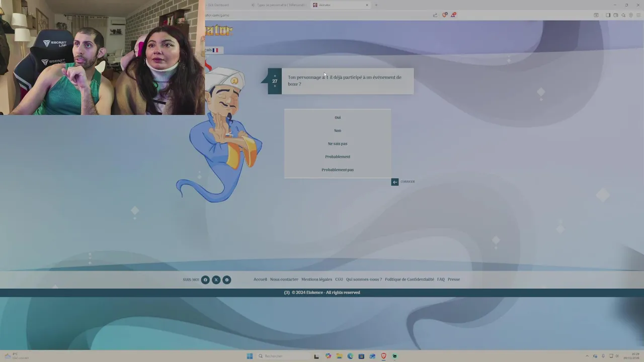The height and width of the screenshot is (362, 644).
Task: Open the taskbar clock and date
Action: [631, 356]
